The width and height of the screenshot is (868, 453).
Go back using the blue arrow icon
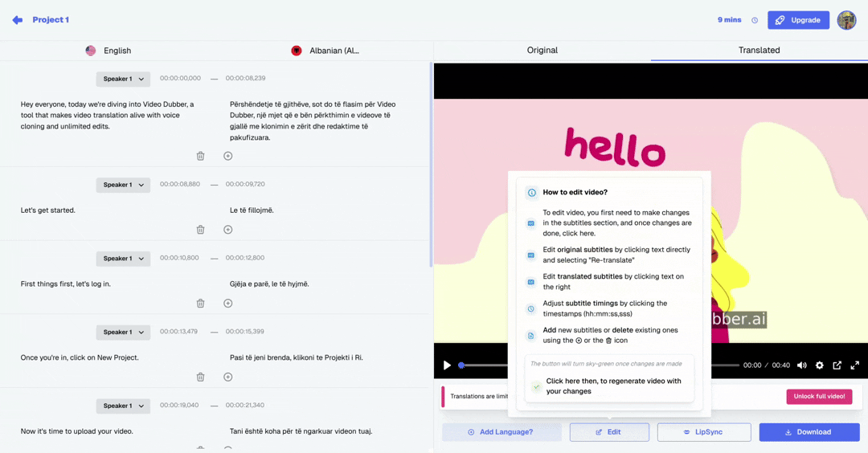(18, 20)
